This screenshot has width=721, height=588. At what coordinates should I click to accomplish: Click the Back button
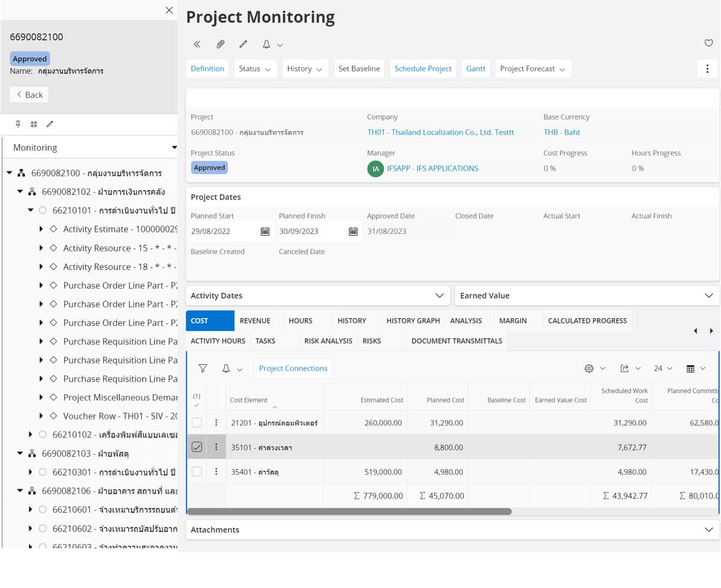[29, 94]
